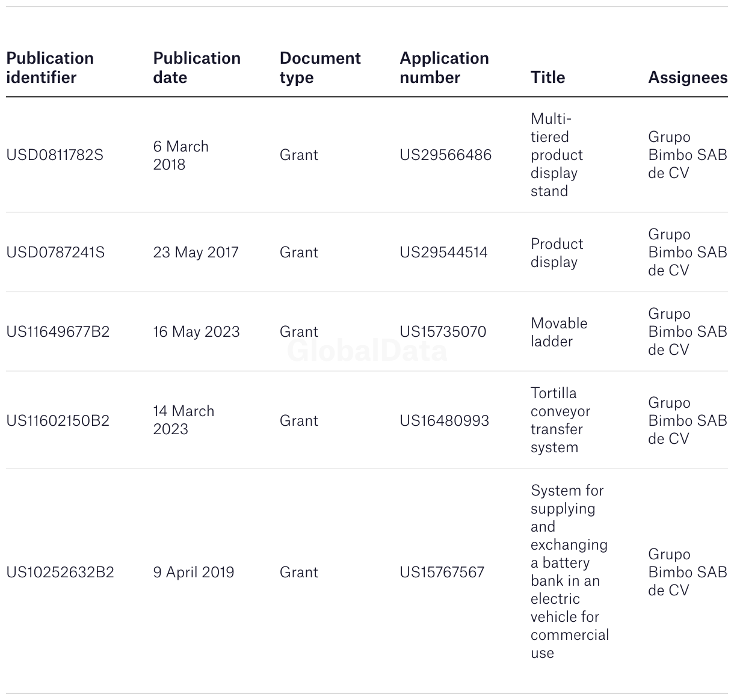Image resolution: width=734 pixels, height=700 pixels.
Task: Click Grupo Bimbo assignee in US10252632B2 row
Action: 688,572
